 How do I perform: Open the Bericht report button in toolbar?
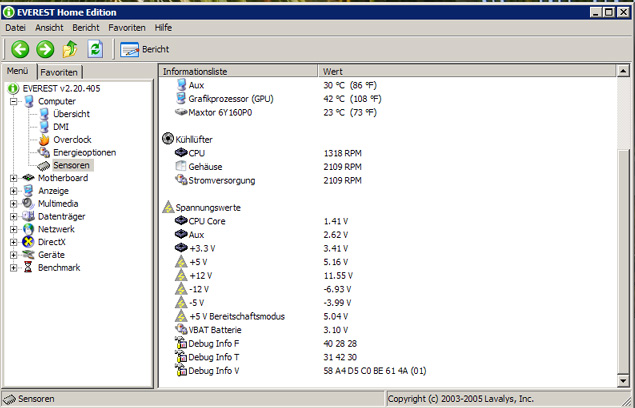point(145,49)
